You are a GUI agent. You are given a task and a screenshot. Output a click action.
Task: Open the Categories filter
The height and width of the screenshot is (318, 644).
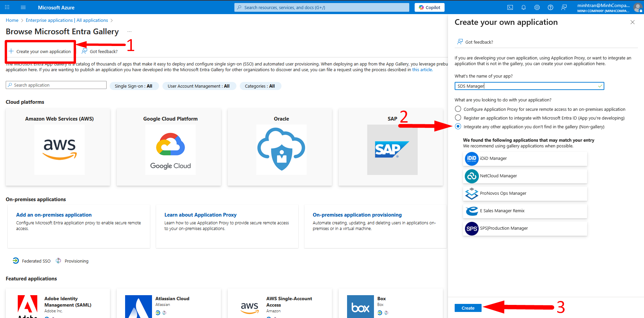pos(260,86)
